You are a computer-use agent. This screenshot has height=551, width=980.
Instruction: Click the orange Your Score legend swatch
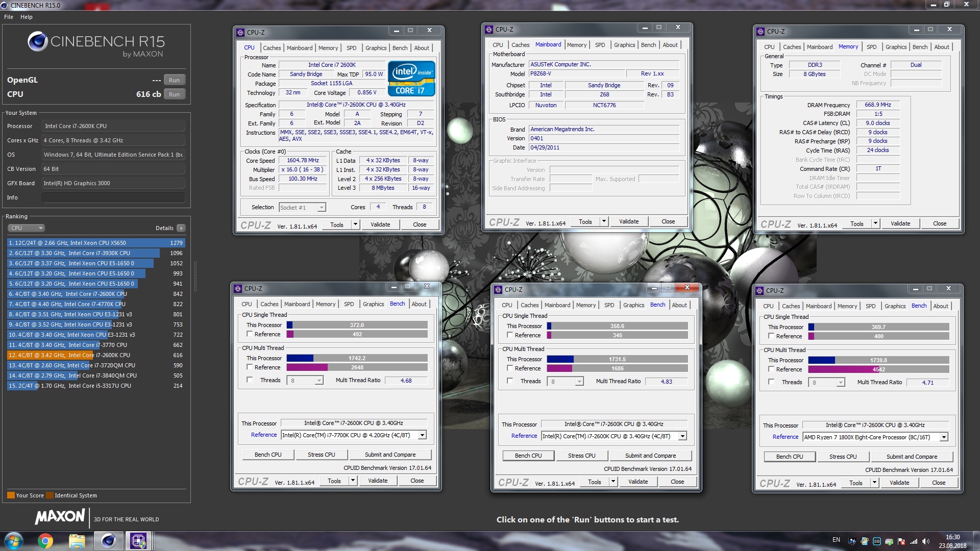click(x=11, y=495)
